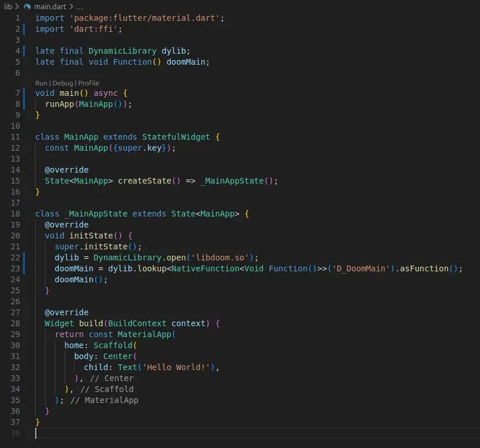Expand the breadcrumb ellipsis symbol list
The image size is (480, 448).
[x=80, y=6]
